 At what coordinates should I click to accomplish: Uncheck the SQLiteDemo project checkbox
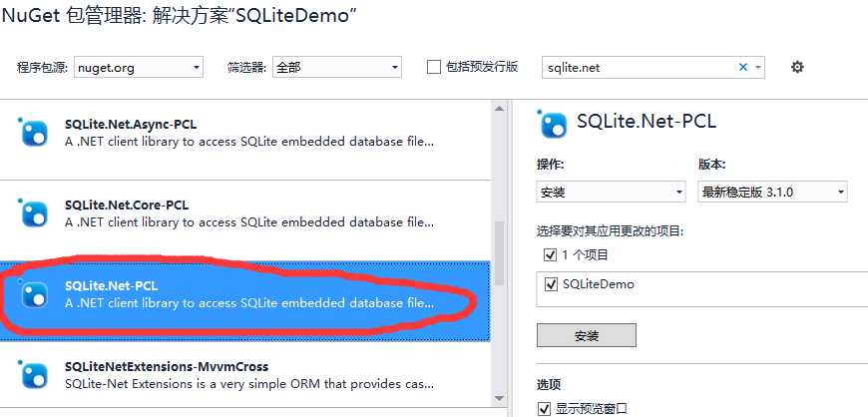552,284
